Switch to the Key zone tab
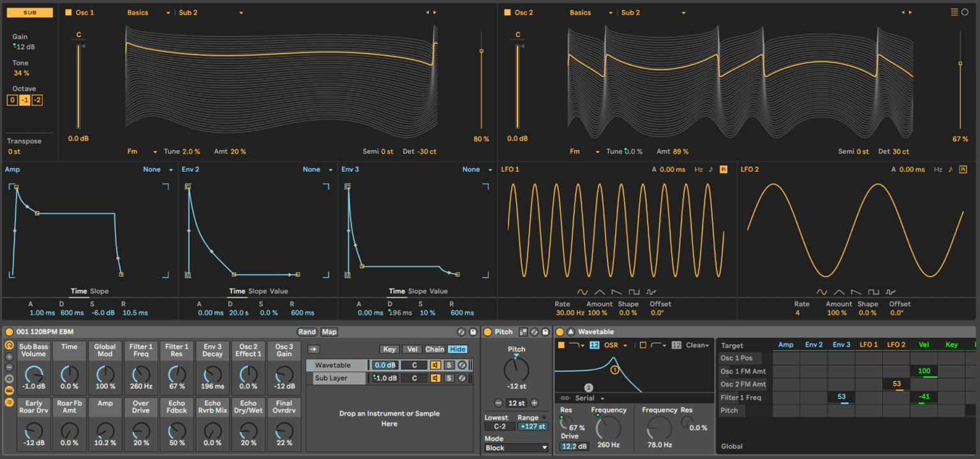This screenshot has width=980, height=459. [389, 349]
